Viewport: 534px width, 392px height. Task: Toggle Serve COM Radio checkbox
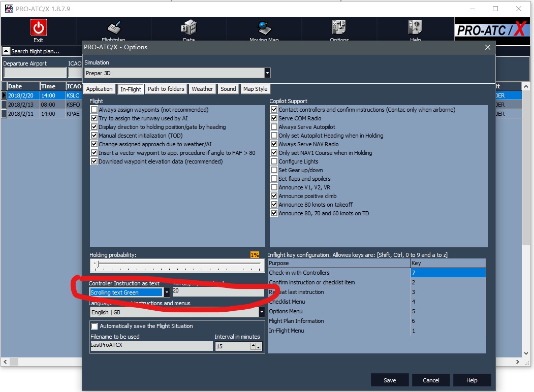pos(274,118)
